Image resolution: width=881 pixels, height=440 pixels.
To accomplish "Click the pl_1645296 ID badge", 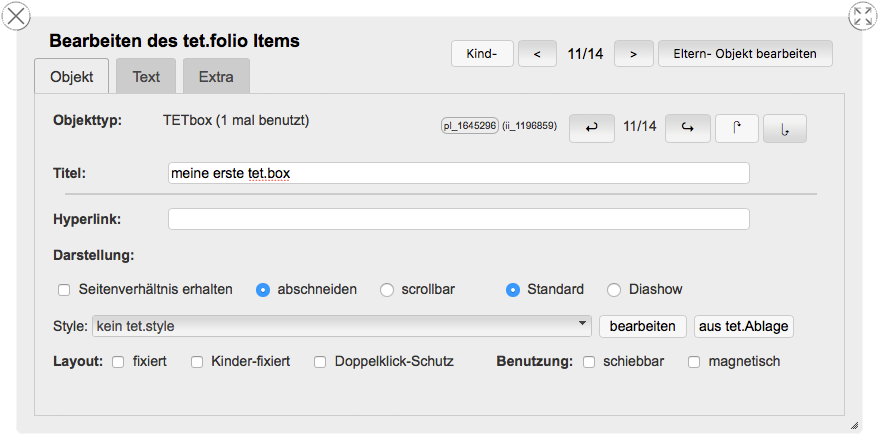I will click(x=469, y=126).
